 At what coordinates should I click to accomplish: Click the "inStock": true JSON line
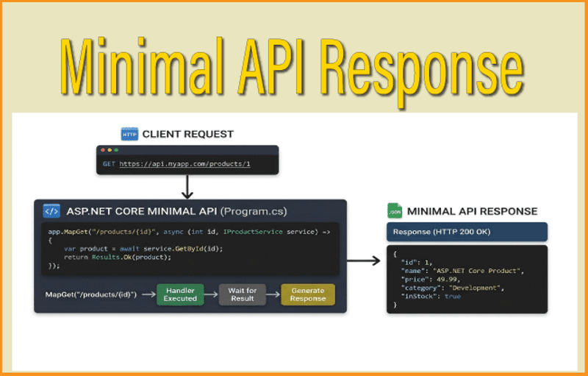[431, 297]
